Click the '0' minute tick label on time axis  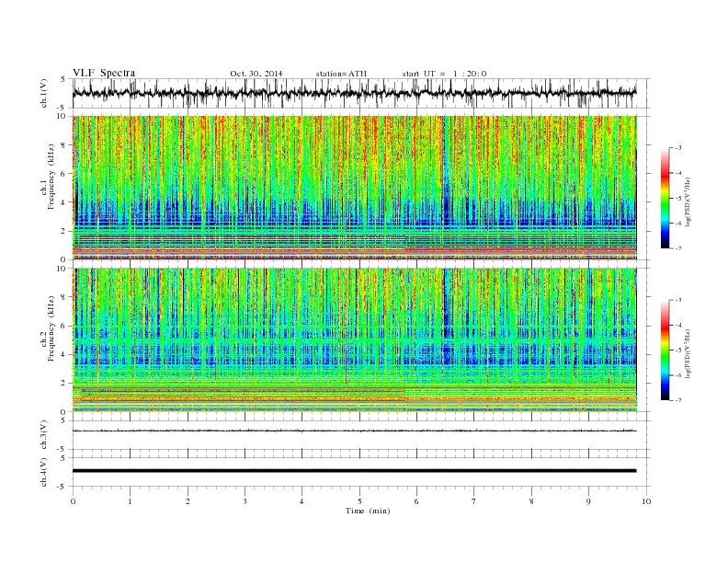click(73, 501)
